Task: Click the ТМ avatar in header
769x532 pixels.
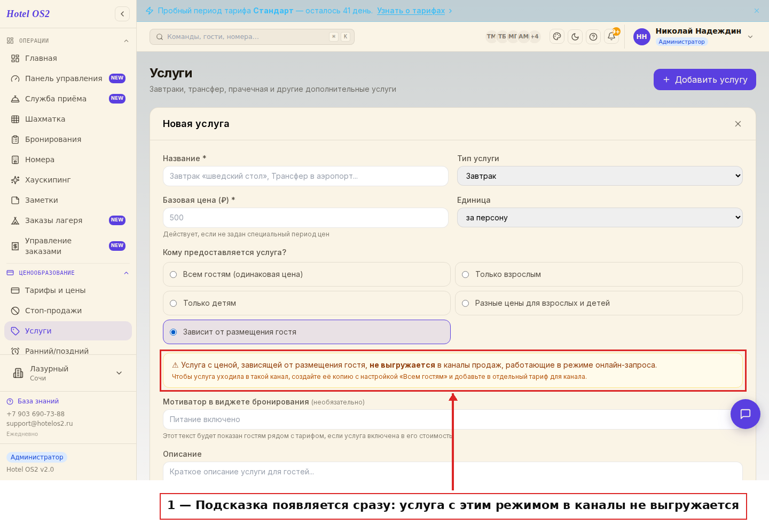Action: point(491,37)
